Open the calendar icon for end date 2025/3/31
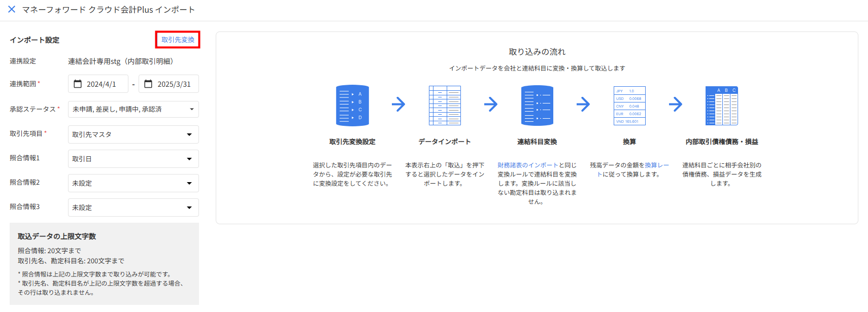 pyautogui.click(x=148, y=84)
